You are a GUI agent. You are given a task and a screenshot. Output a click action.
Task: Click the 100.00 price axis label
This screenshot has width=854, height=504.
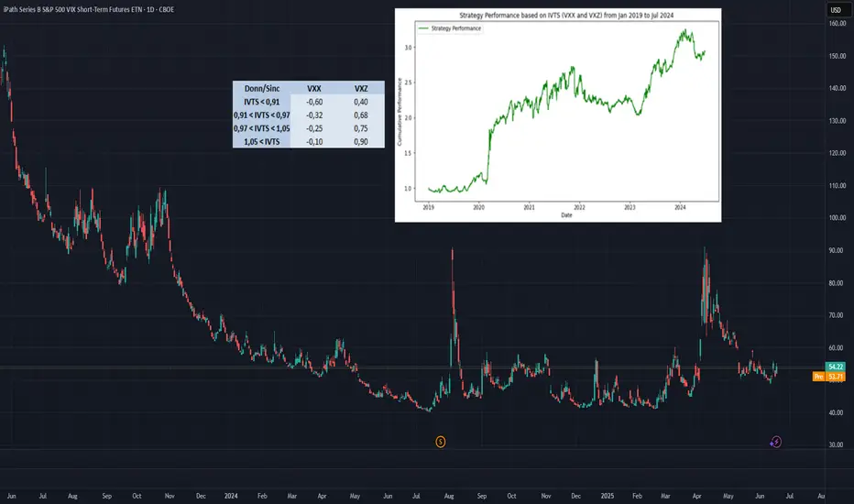(x=835, y=218)
